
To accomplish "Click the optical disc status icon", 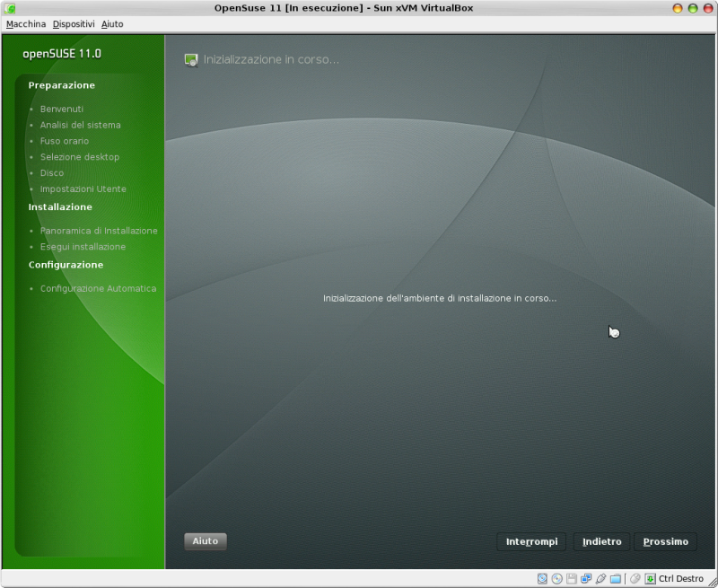I will [x=557, y=579].
